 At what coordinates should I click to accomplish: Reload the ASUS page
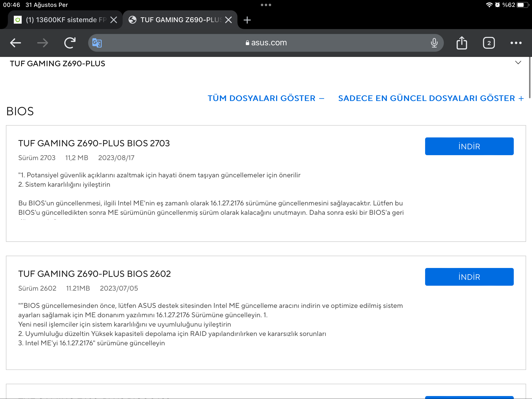[70, 43]
